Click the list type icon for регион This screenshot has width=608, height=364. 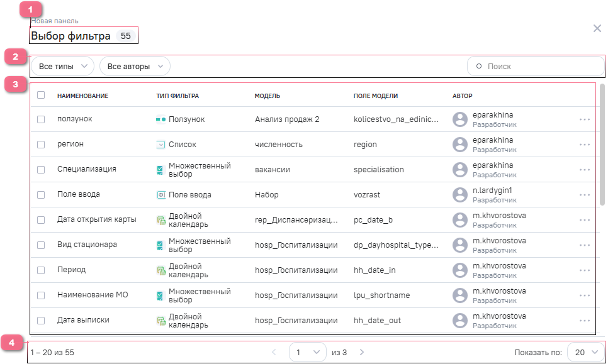point(160,145)
